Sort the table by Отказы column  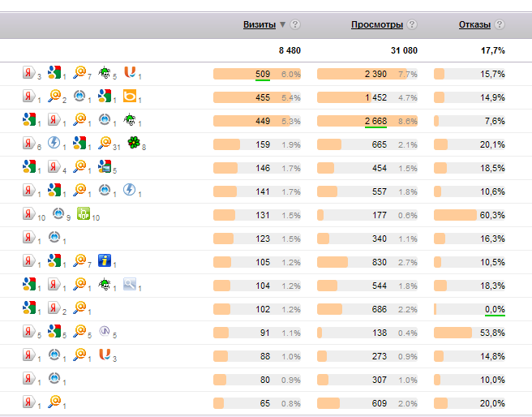click(474, 25)
